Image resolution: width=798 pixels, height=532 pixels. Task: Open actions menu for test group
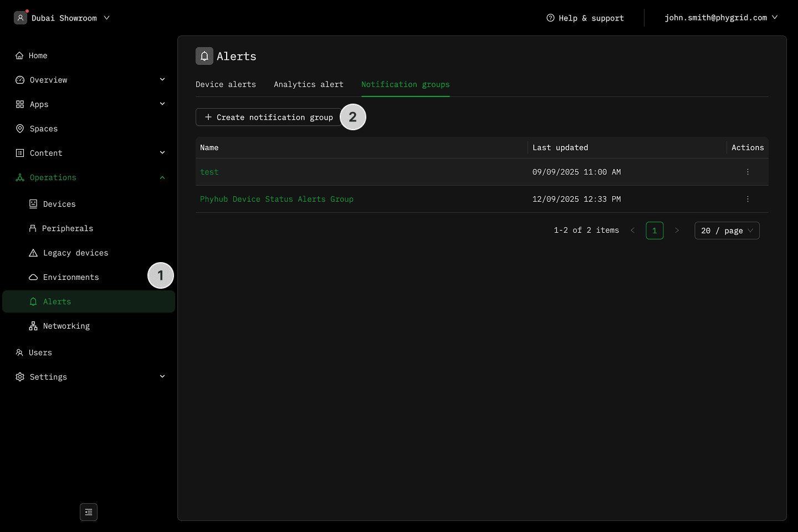pos(748,172)
